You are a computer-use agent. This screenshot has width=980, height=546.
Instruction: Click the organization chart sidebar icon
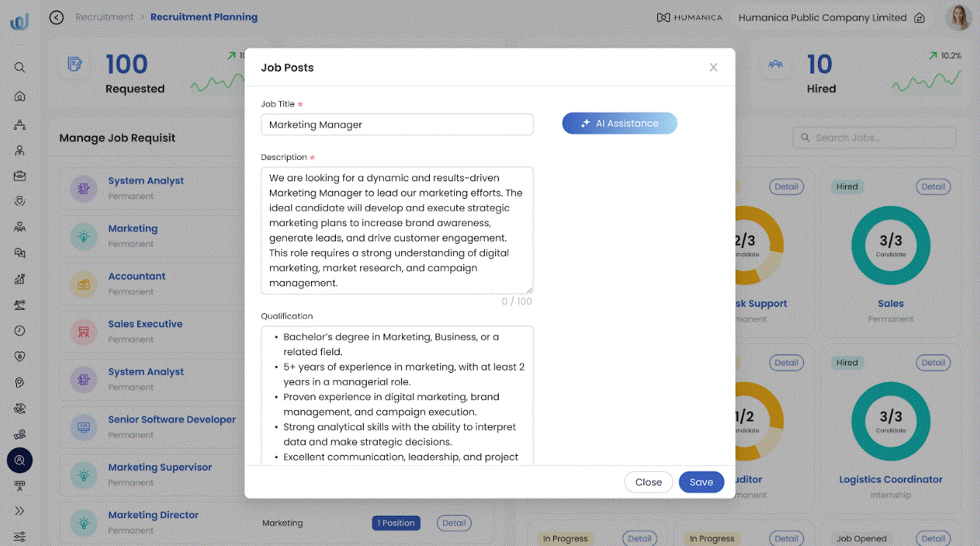click(x=20, y=123)
